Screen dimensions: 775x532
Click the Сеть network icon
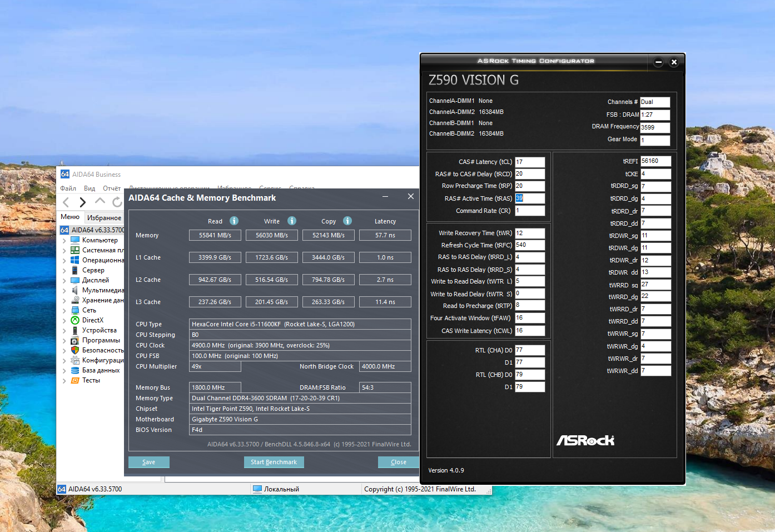pos(75,310)
